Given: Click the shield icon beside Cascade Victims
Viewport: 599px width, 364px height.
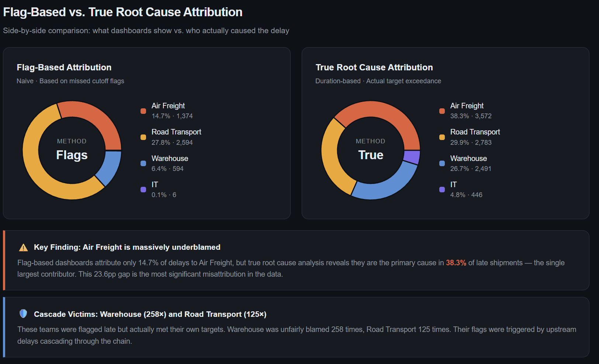Looking at the screenshot, I should coord(23,314).
